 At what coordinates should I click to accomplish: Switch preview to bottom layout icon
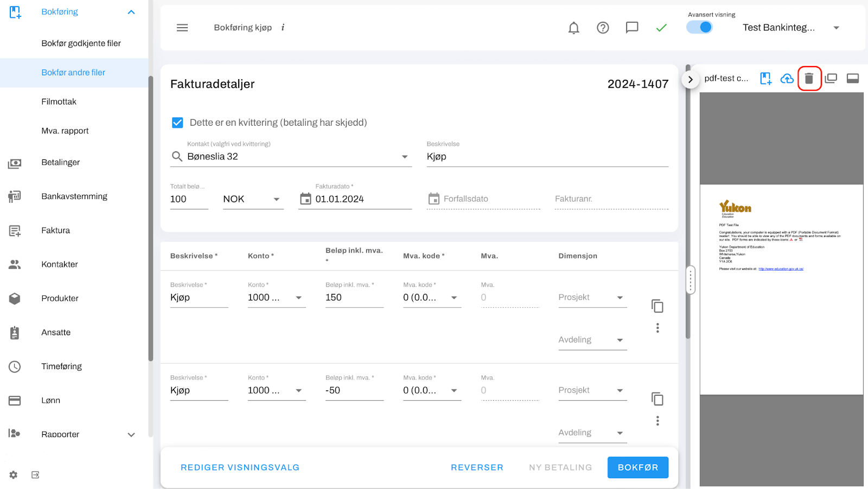click(853, 79)
